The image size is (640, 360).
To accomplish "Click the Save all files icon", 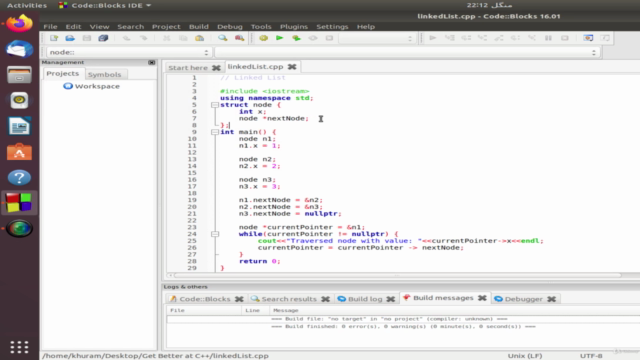I will pyautogui.click(x=103, y=38).
